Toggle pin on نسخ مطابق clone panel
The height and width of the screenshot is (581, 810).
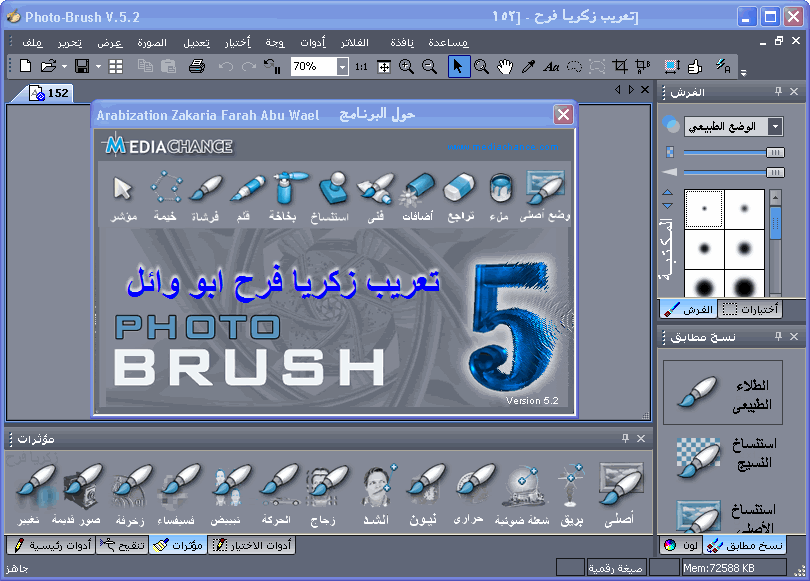tap(778, 336)
